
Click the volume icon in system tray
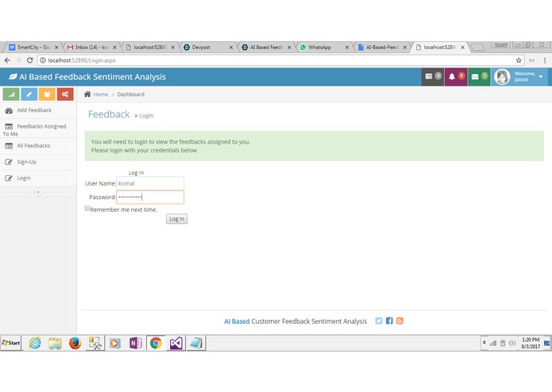pyautogui.click(x=512, y=343)
